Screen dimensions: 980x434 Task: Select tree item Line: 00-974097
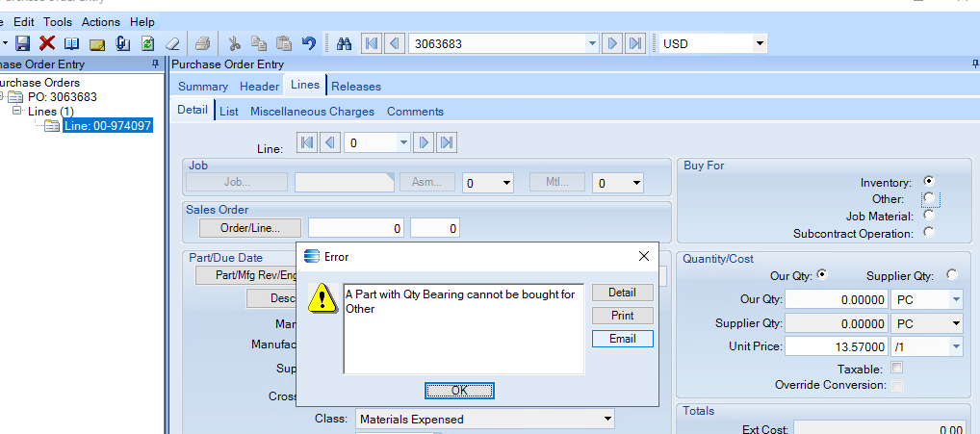click(x=108, y=125)
